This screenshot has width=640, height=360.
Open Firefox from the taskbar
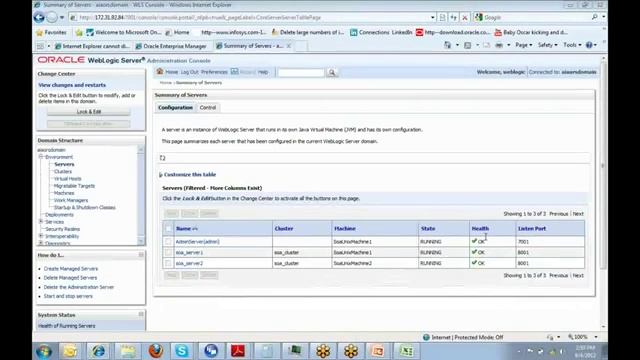tap(156, 351)
